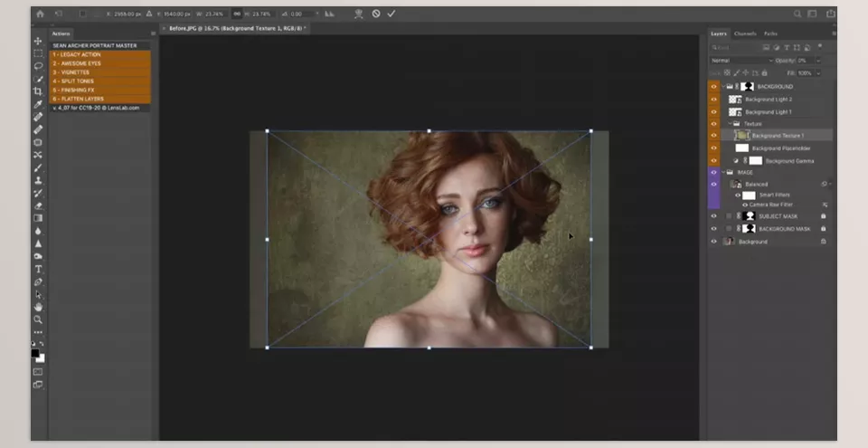
Task: Select the Sharpen triangle tool
Action: tap(38, 243)
